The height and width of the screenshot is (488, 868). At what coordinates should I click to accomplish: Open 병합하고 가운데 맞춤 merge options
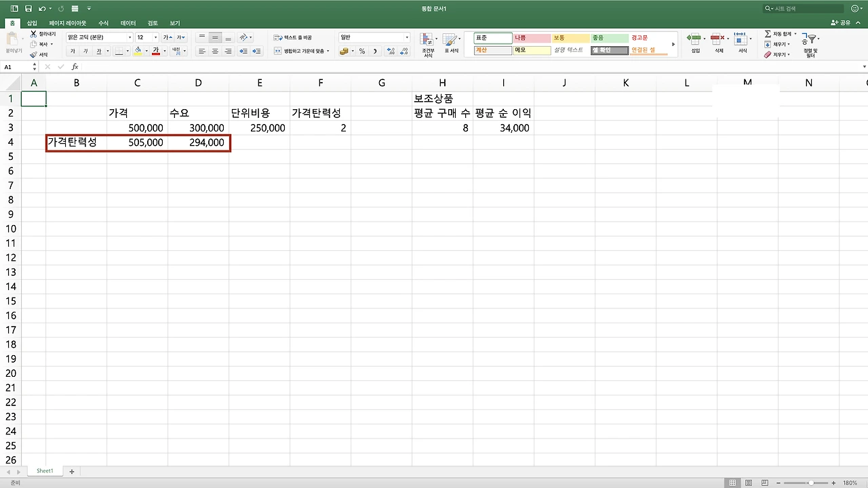pyautogui.click(x=301, y=51)
